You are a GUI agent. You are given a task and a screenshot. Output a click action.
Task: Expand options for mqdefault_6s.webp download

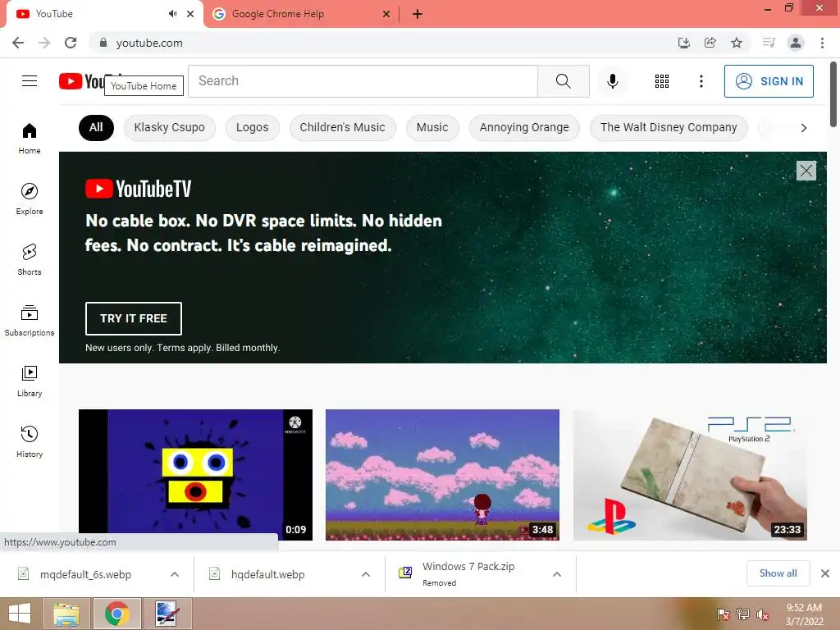click(175, 574)
